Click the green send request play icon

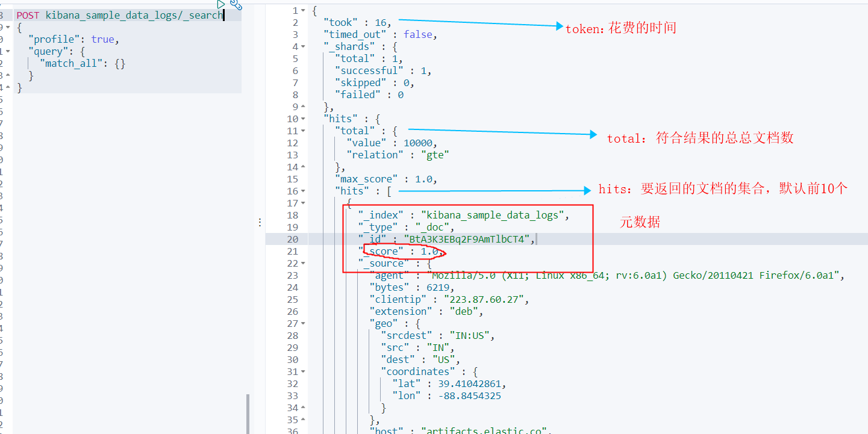pos(221,4)
